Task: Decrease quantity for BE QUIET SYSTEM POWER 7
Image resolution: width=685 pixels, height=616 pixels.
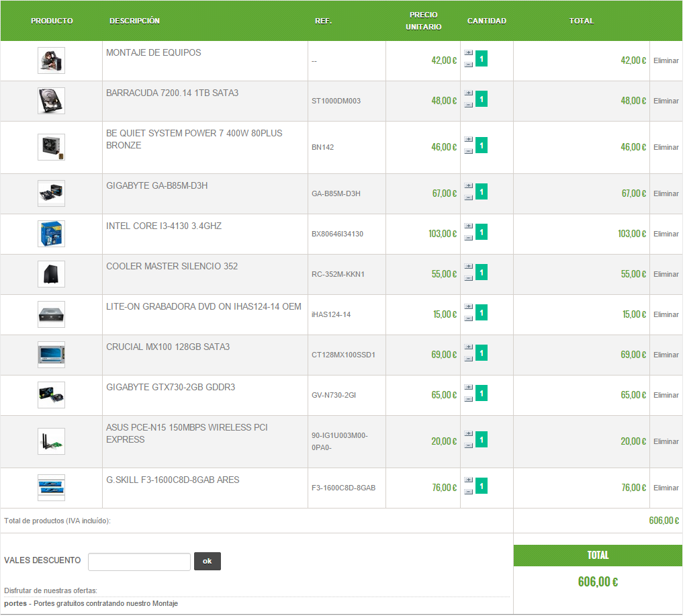Action: click(468, 151)
